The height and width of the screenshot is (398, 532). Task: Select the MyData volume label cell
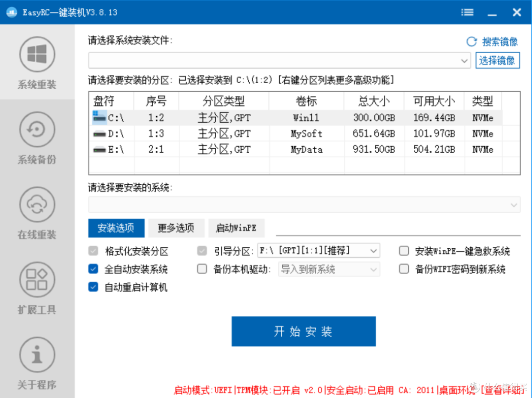306,149
